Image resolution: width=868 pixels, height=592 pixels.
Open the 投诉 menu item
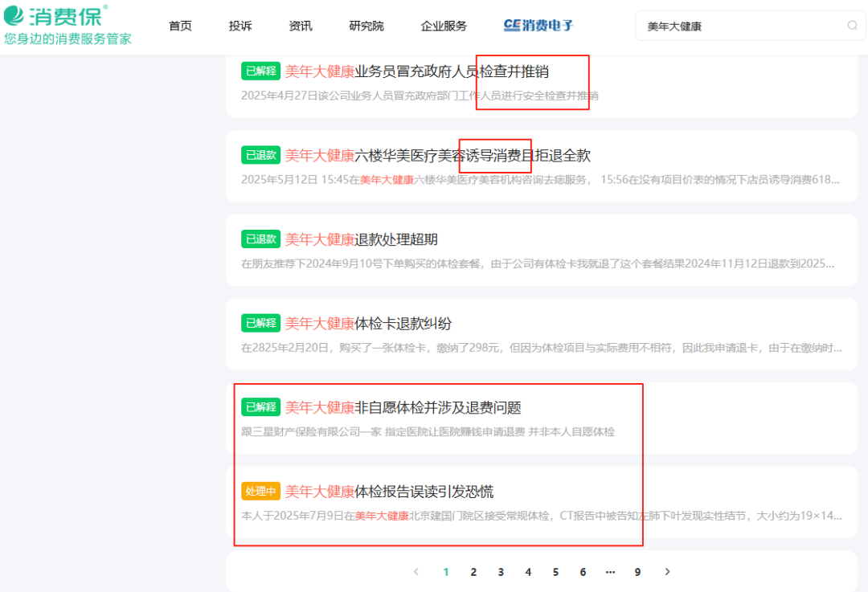(240, 26)
